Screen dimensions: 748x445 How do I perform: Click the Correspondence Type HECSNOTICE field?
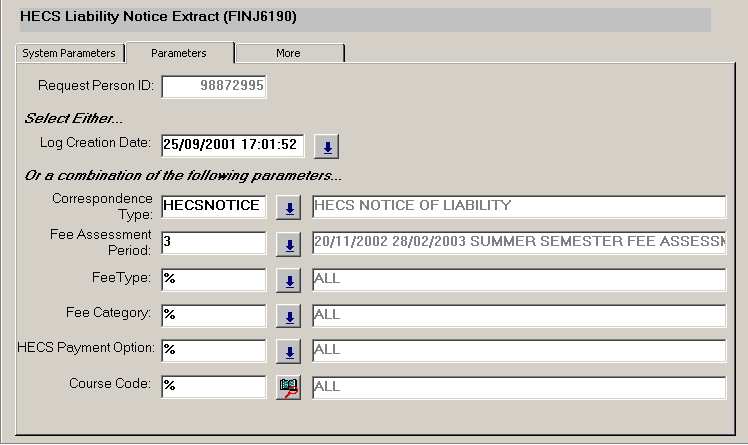tap(213, 206)
